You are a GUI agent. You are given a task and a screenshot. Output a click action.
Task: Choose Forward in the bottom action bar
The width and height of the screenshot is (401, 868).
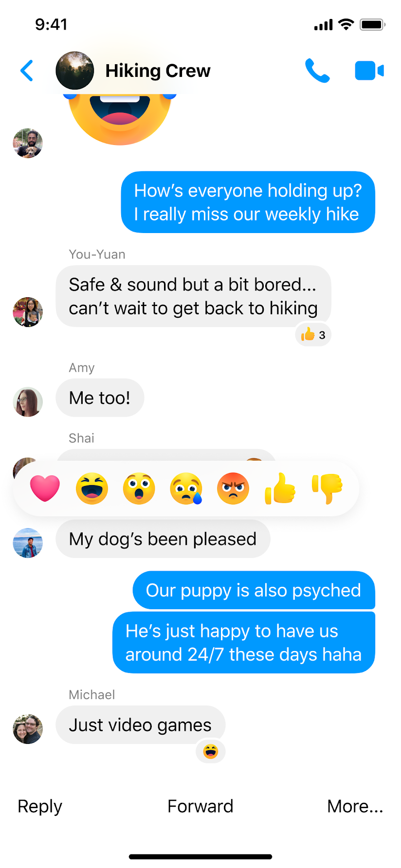[200, 806]
